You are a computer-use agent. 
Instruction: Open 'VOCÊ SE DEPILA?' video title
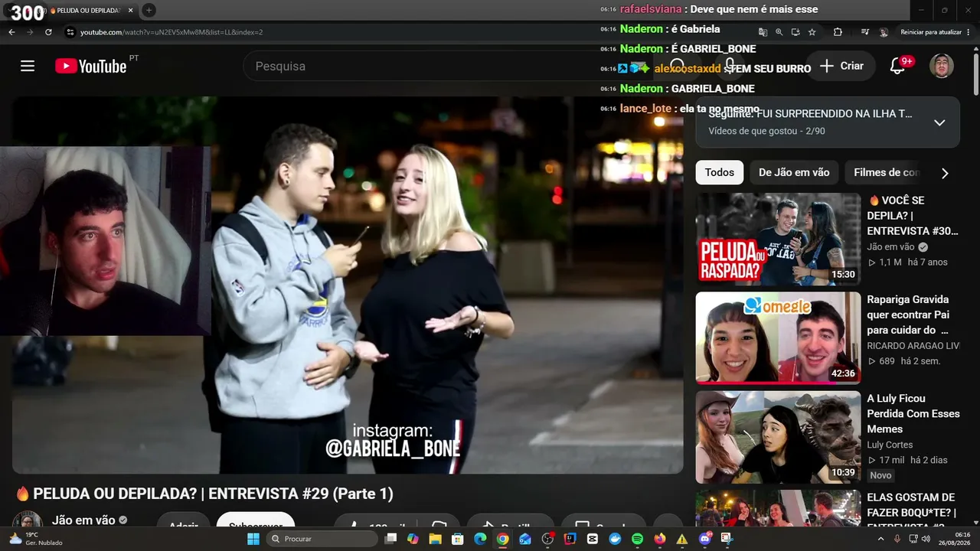[913, 215]
